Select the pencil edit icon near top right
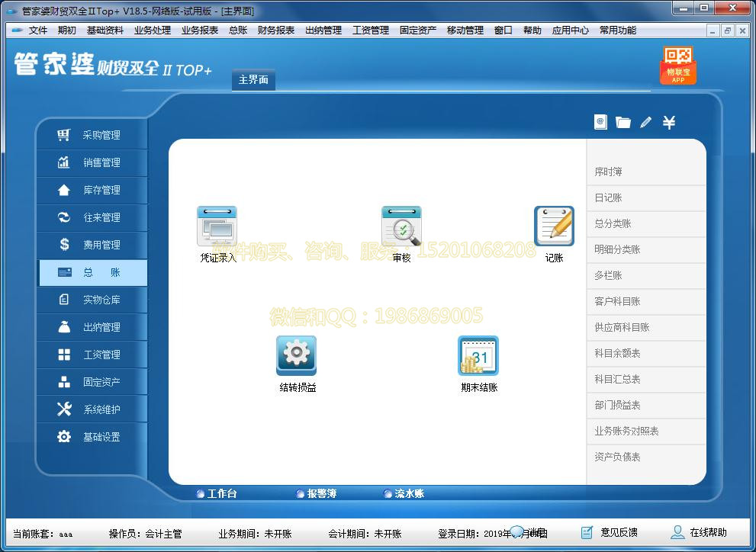This screenshot has height=552, width=756. point(645,121)
